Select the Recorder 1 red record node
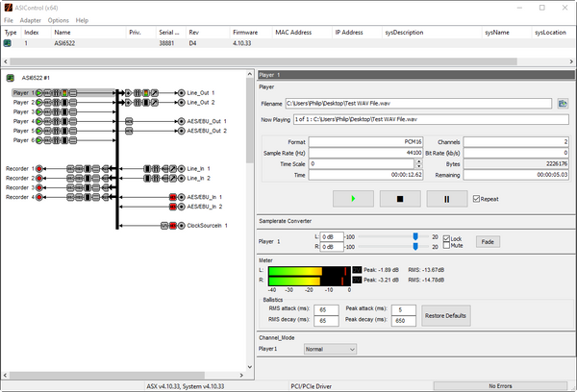The height and width of the screenshot is (392, 577). coord(39,168)
